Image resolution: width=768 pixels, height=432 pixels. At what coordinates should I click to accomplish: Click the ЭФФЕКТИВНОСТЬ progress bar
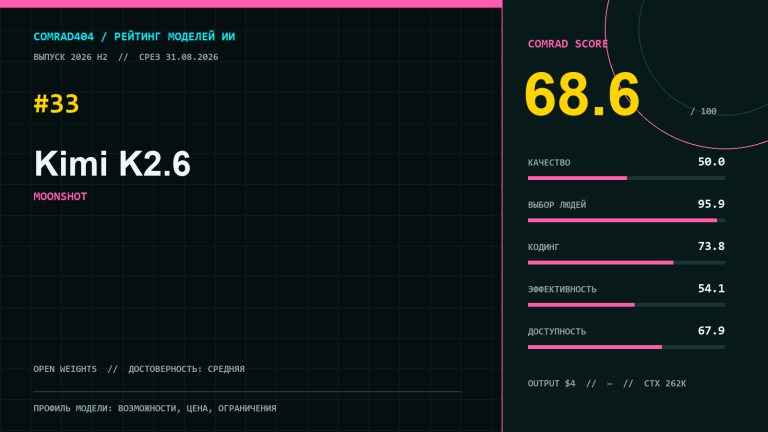(626, 305)
